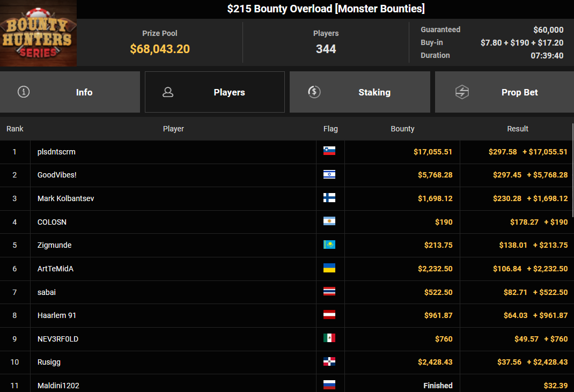Select player Maldini1202
The width and height of the screenshot is (574, 392).
click(x=58, y=386)
